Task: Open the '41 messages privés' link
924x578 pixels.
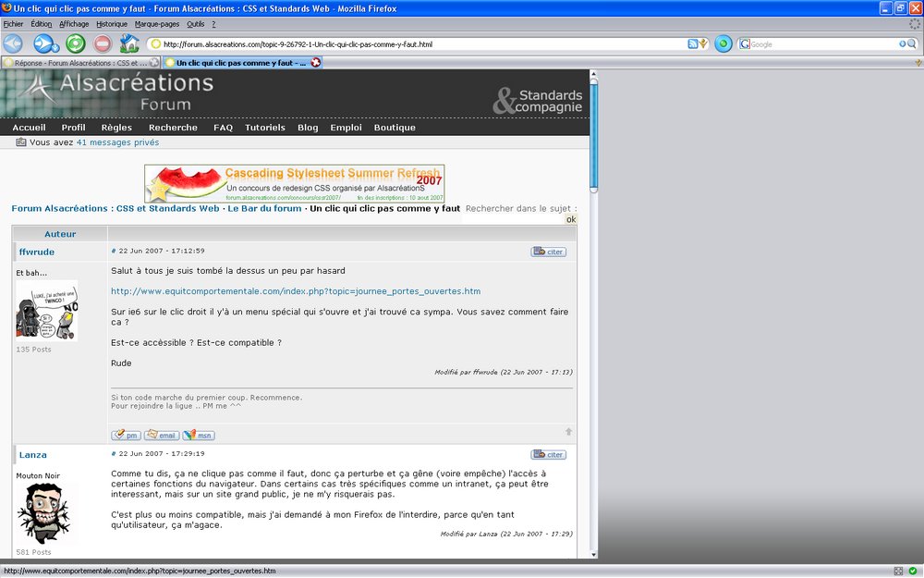Action: 117,142
